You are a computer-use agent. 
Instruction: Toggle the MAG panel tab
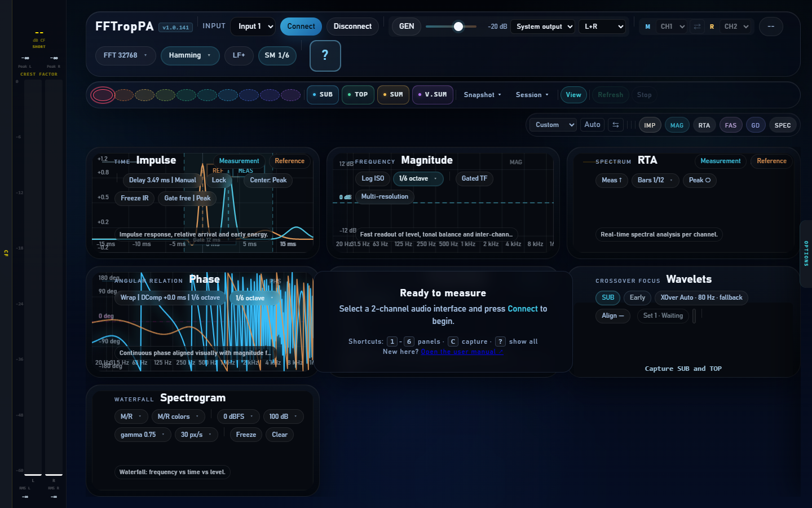pyautogui.click(x=677, y=125)
